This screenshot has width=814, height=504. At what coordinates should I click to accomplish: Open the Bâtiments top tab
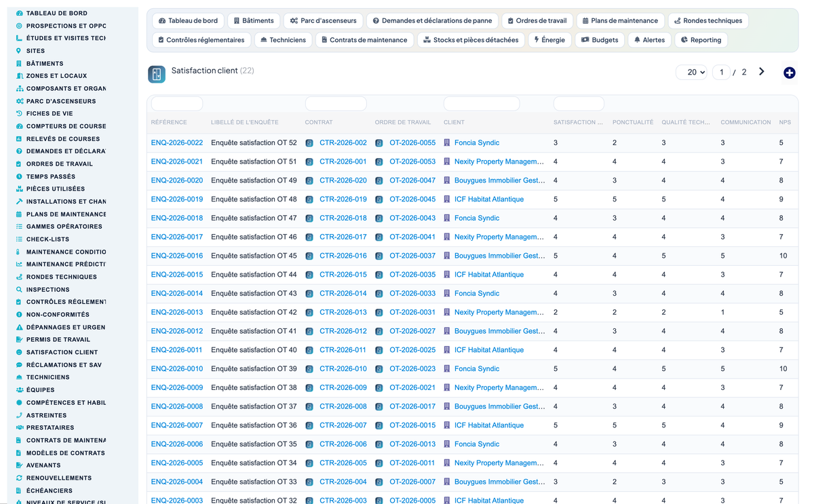pyautogui.click(x=253, y=21)
